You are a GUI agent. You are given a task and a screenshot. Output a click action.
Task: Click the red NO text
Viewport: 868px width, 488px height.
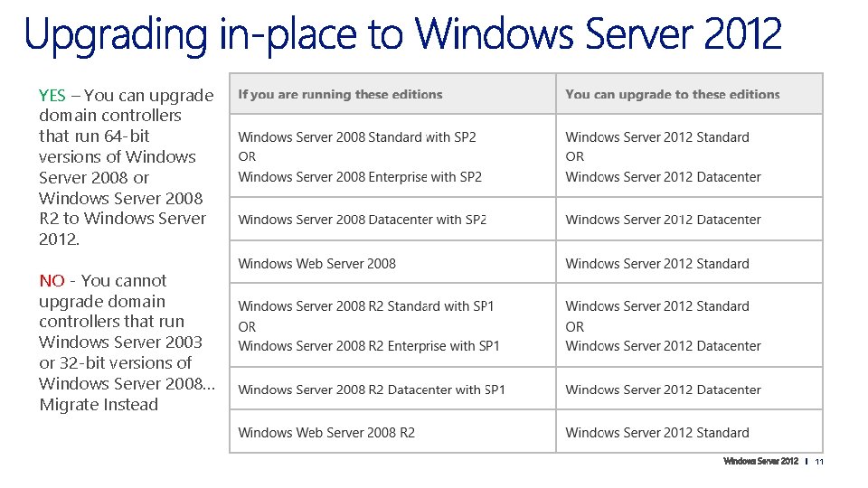(52, 280)
